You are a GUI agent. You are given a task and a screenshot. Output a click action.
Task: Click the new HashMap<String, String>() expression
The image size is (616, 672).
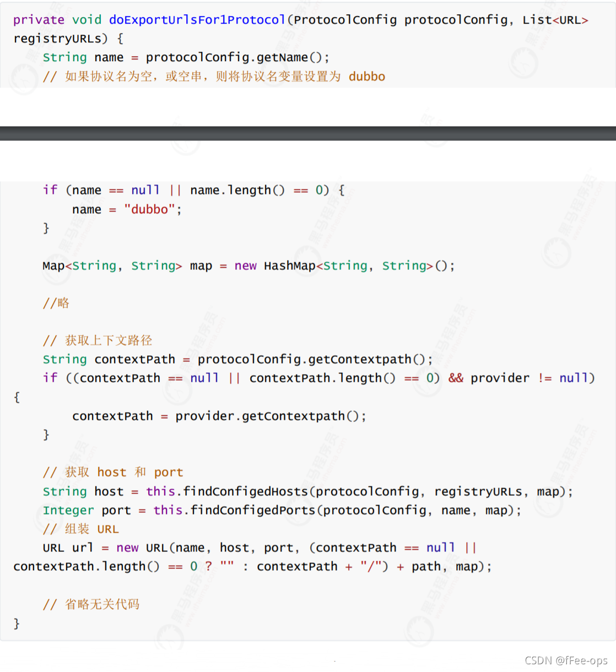[x=344, y=266]
